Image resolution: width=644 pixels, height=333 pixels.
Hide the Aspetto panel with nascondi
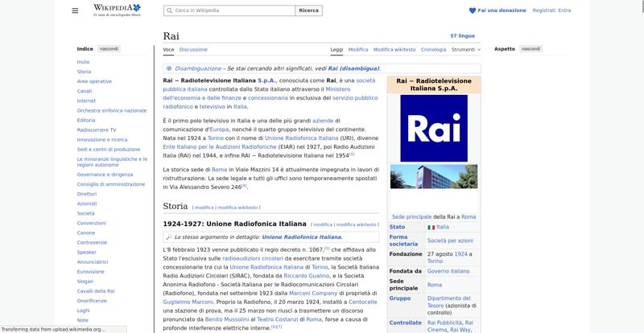tap(531, 49)
